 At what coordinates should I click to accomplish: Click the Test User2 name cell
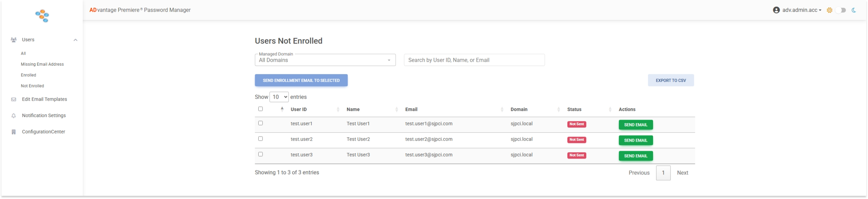click(x=358, y=139)
